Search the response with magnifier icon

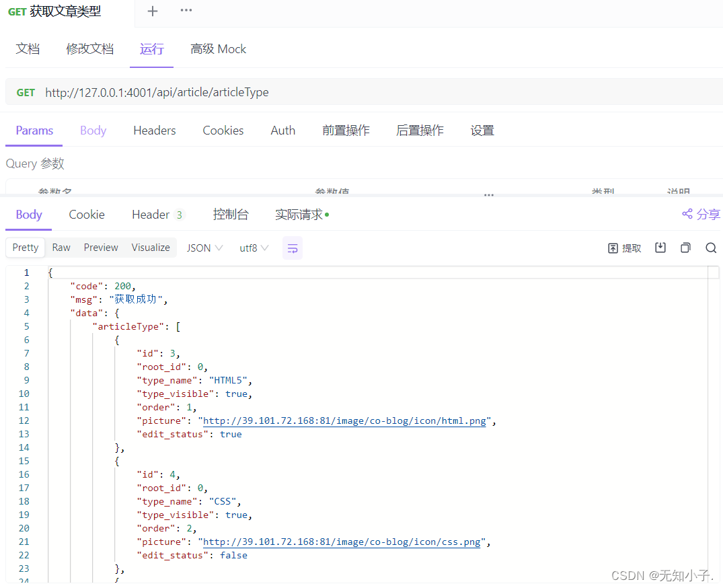pyautogui.click(x=711, y=248)
